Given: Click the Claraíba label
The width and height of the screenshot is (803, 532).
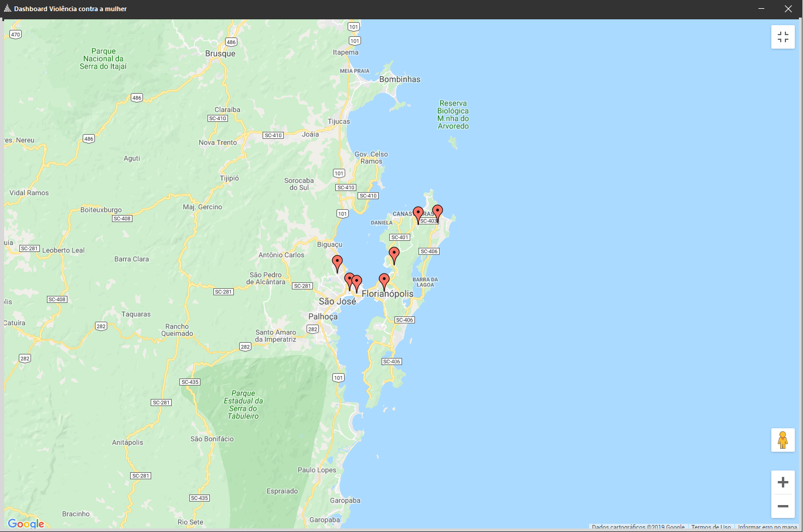Looking at the screenshot, I should pyautogui.click(x=227, y=110).
